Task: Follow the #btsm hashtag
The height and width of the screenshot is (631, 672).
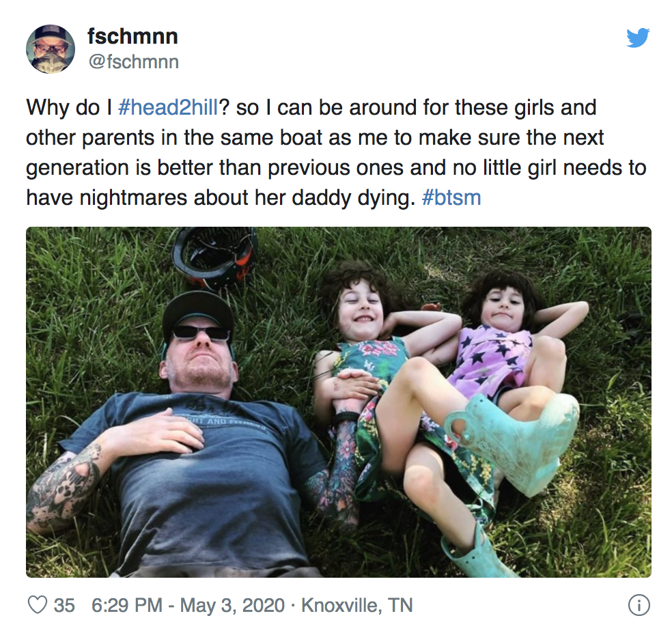Action: pyautogui.click(x=451, y=197)
